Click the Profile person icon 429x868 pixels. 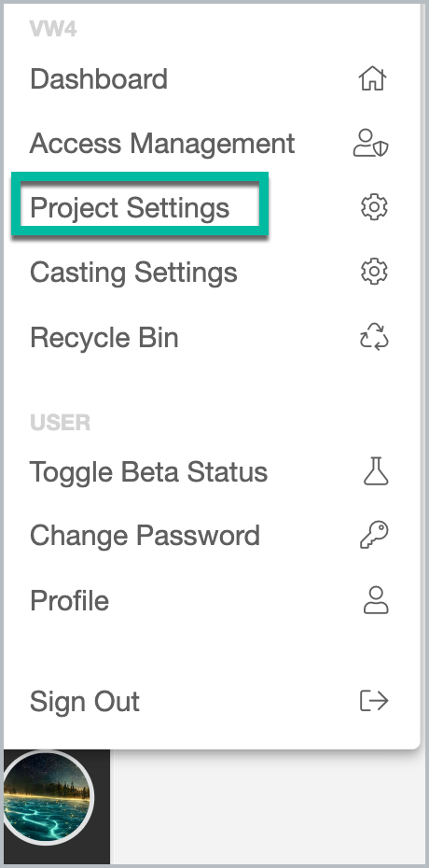(376, 600)
